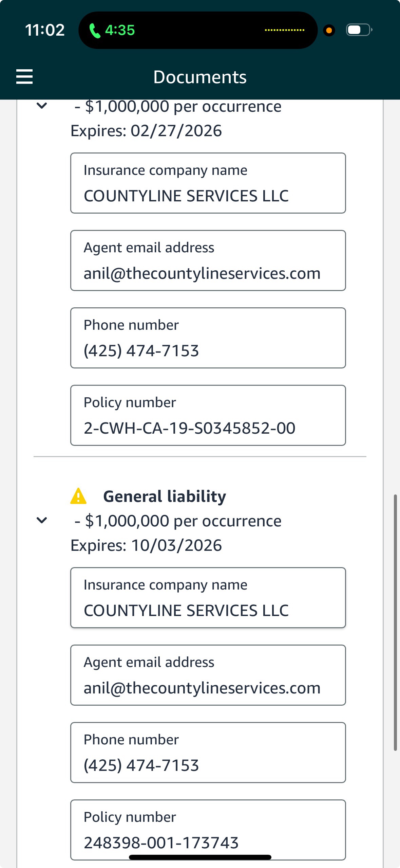Select the first Phone number field

pyautogui.click(x=208, y=338)
